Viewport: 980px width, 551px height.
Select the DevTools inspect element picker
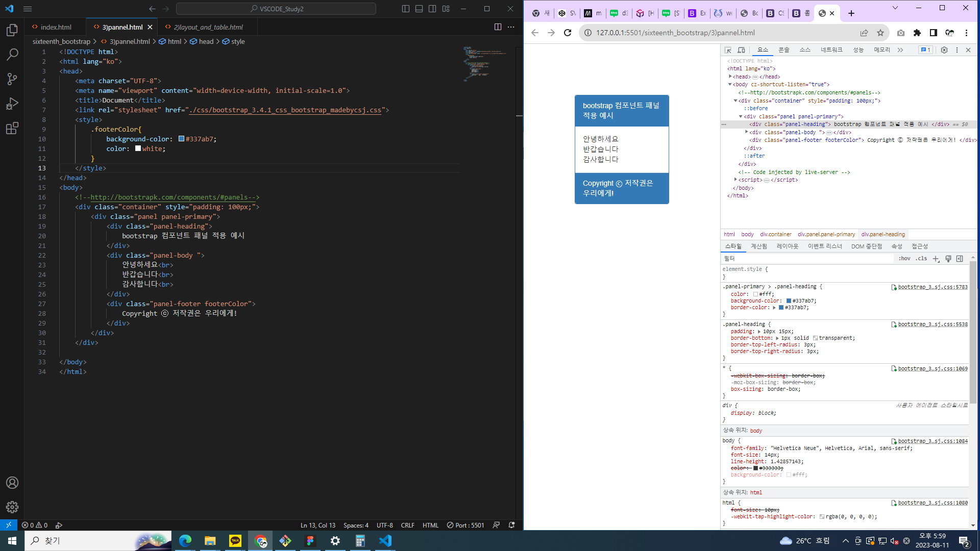[728, 50]
